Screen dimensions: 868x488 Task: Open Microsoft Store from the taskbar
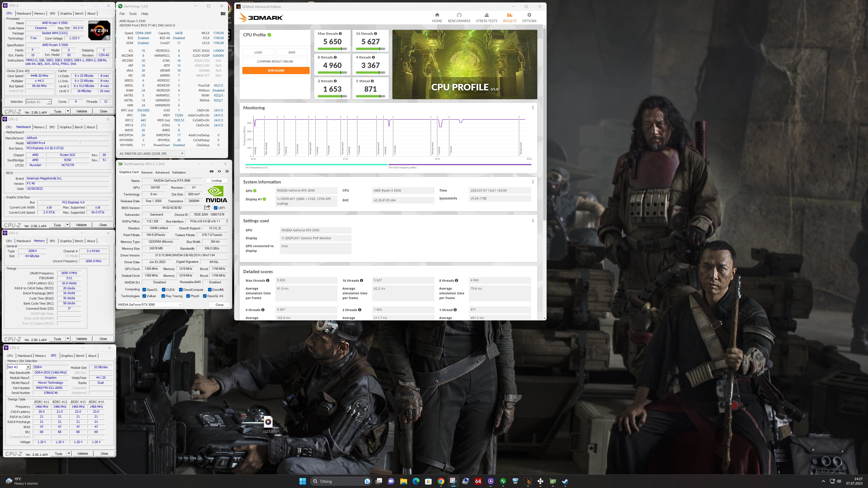[x=428, y=481]
